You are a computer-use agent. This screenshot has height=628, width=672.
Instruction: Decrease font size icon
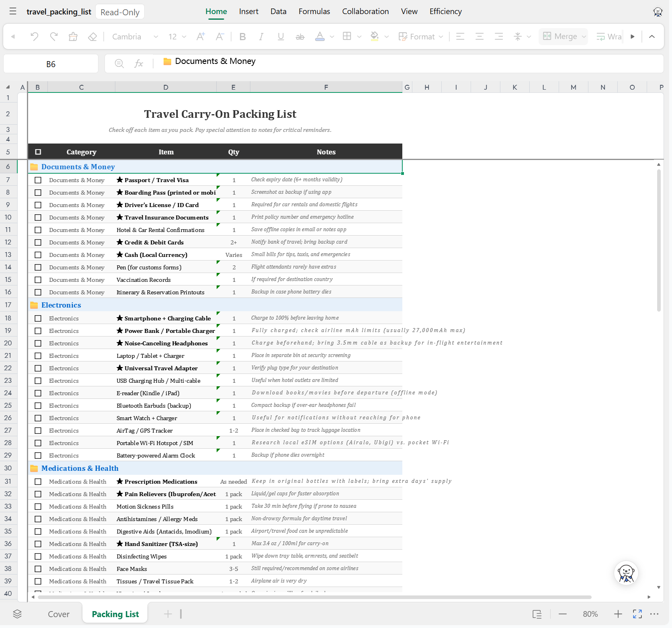(219, 37)
